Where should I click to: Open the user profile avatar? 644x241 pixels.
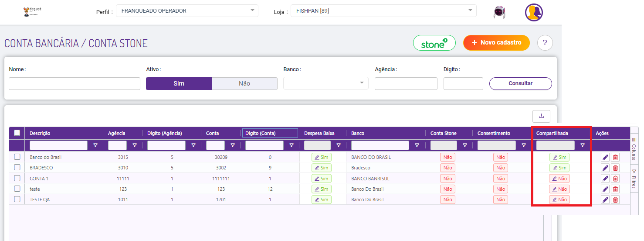534,12
